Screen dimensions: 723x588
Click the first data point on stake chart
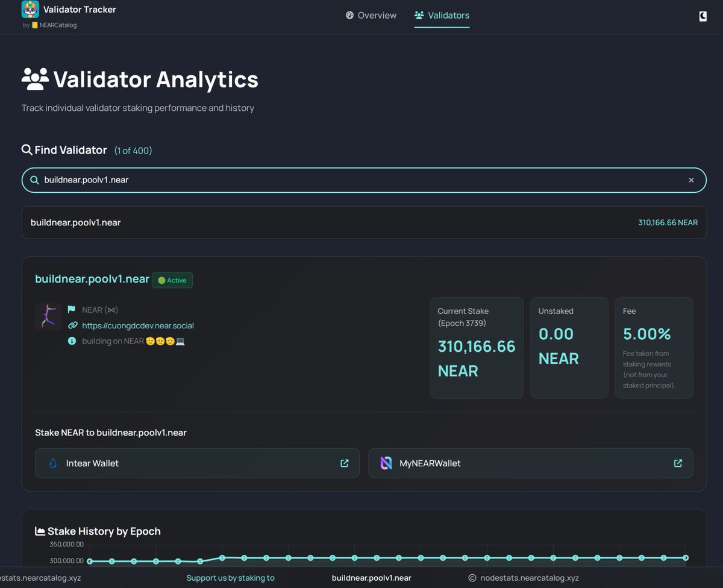[90, 561]
